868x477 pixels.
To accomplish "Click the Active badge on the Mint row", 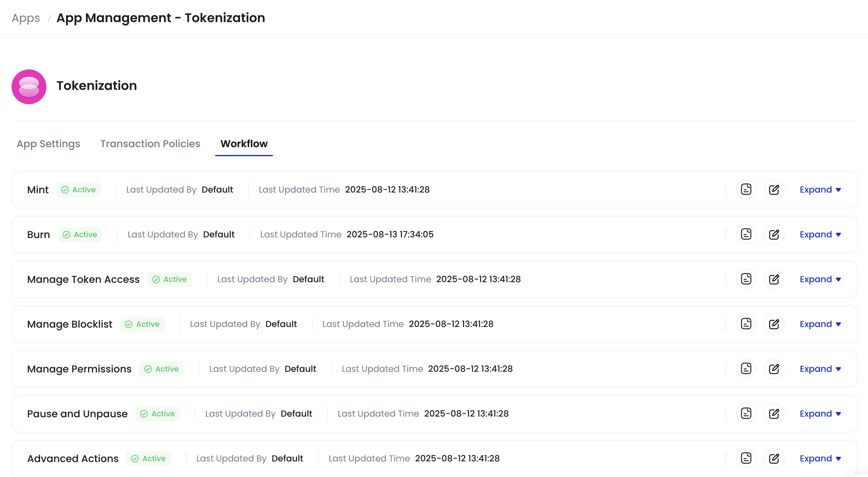I will (x=78, y=189).
